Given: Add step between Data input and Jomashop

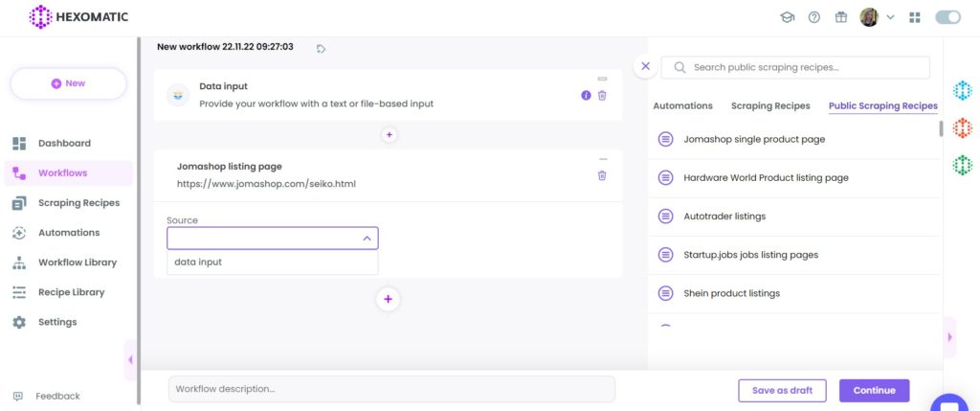Looking at the screenshot, I should [389, 134].
